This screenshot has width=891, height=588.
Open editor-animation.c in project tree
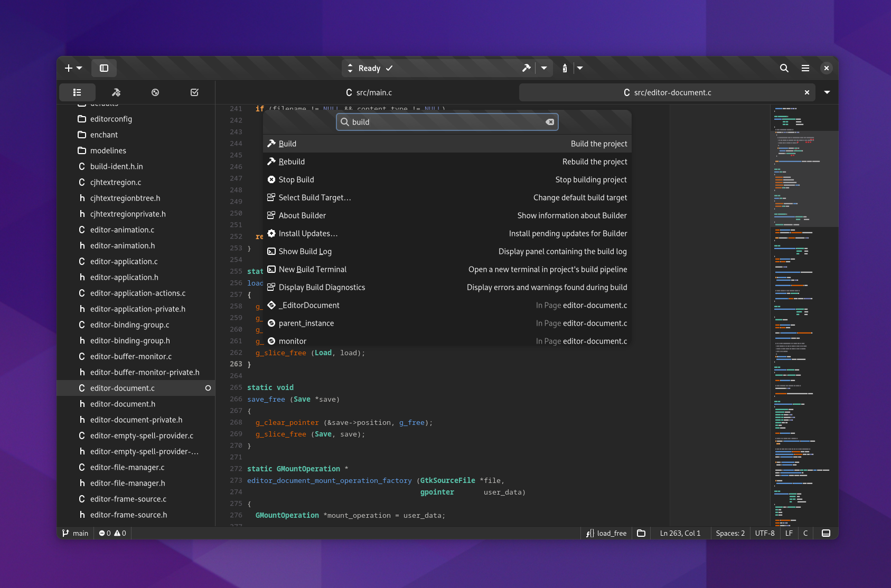[122, 230]
